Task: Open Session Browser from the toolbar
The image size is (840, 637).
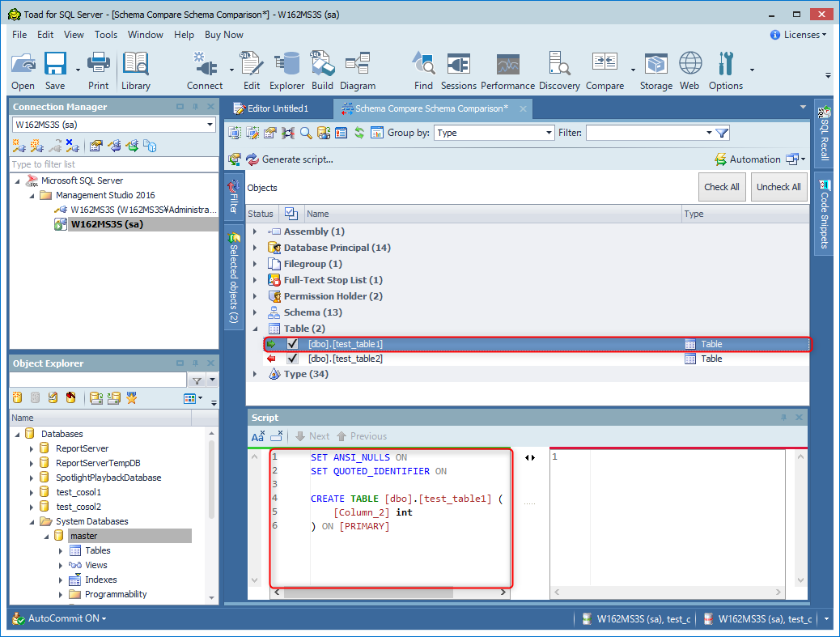Action: pos(458,70)
